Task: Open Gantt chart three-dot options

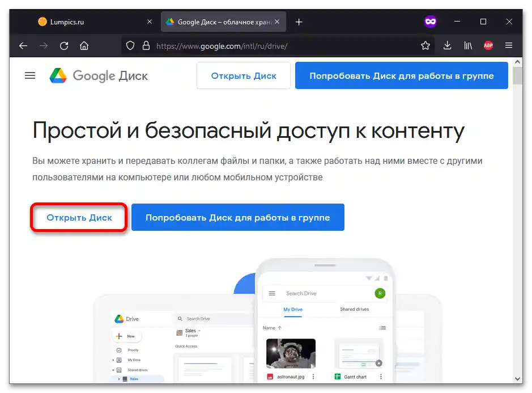Action: pos(381,377)
